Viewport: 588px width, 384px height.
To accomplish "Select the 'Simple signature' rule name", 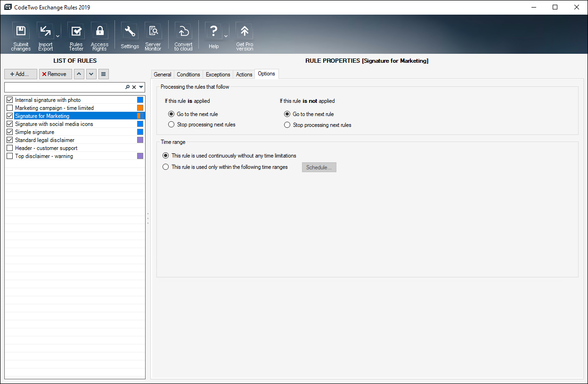I will pyautogui.click(x=35, y=132).
